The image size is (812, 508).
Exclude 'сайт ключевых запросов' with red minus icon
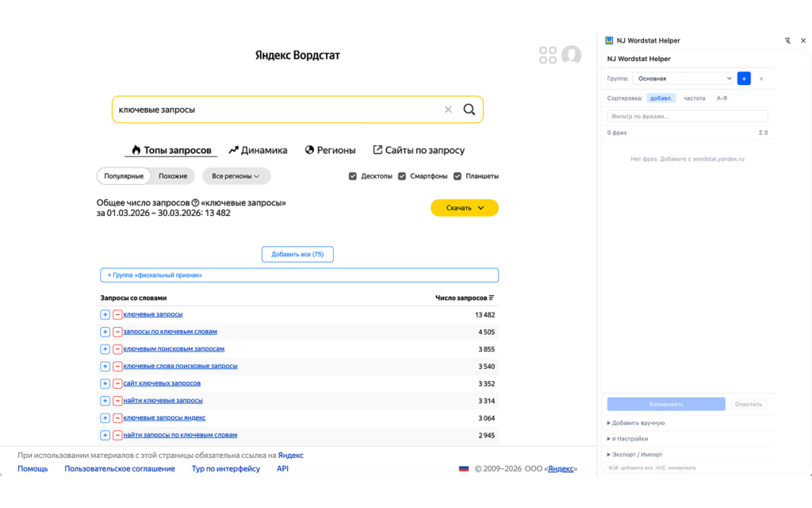tap(117, 383)
